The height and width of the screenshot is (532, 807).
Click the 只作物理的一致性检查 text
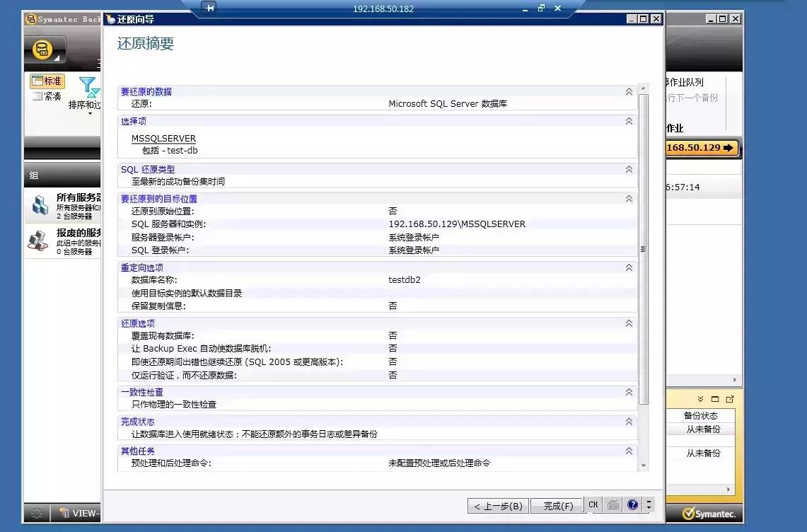174,404
